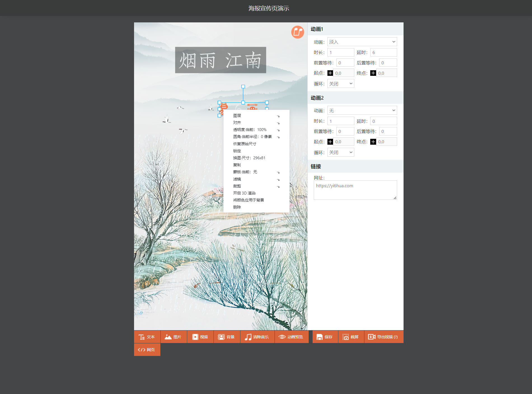Click the 网址 URL textarea
532x394 pixels.
tap(355, 190)
